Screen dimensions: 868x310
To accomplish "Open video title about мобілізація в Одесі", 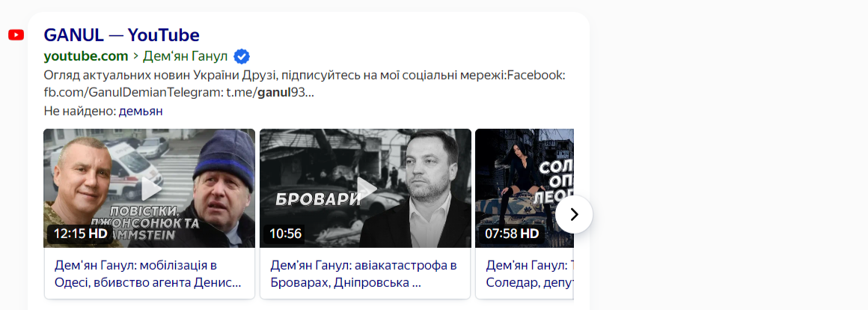I will point(148,274).
